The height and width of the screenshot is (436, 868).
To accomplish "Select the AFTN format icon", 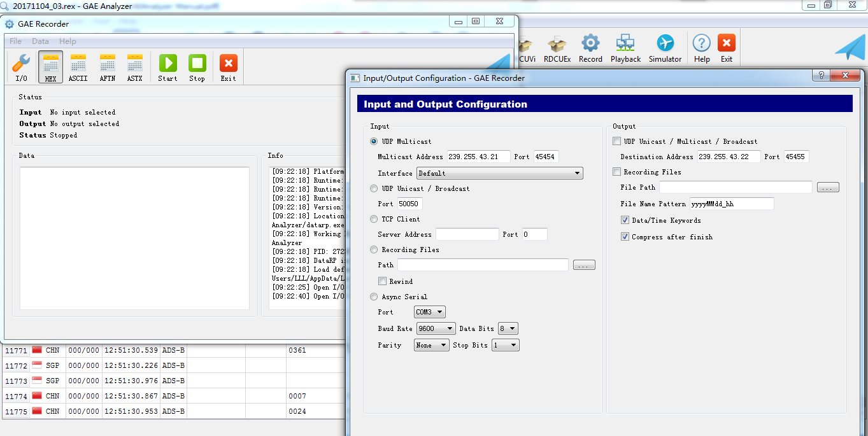I will pos(107,67).
